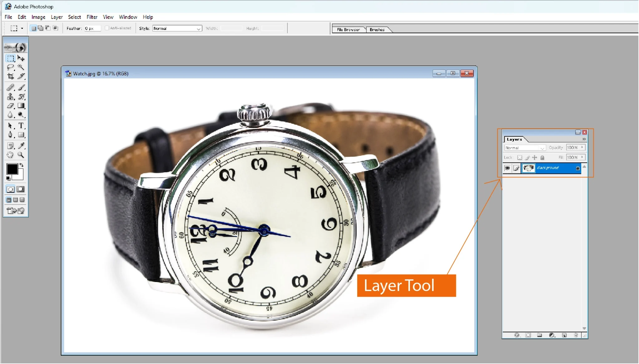The image size is (639, 364).
Task: Select the Magic Wand tool
Action: point(21,67)
